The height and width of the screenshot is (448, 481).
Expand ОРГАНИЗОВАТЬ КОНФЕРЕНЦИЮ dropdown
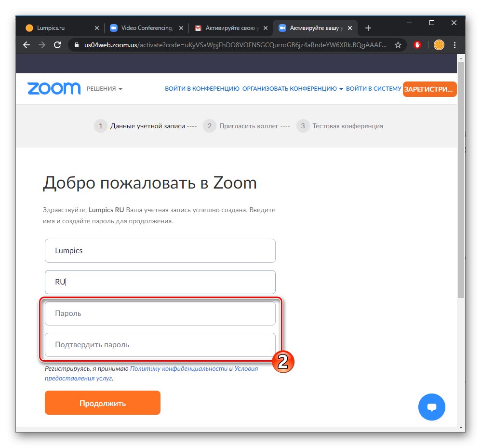[293, 89]
